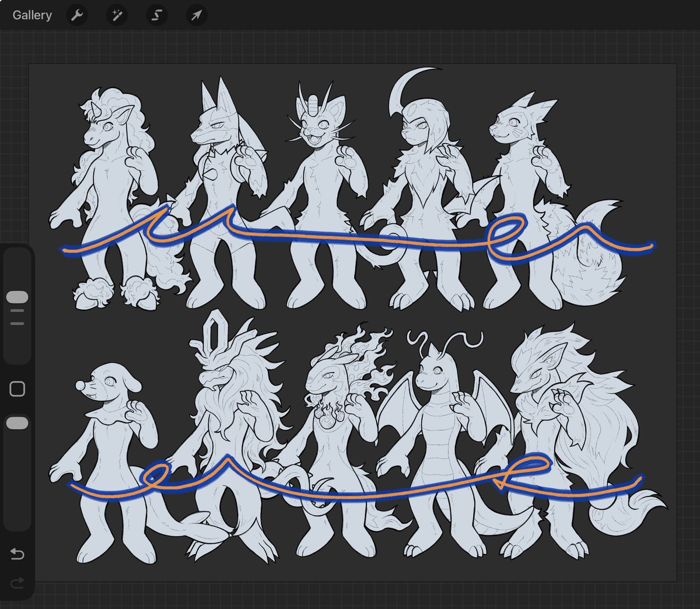
Task: Undo the last stroke
Action: (x=17, y=554)
